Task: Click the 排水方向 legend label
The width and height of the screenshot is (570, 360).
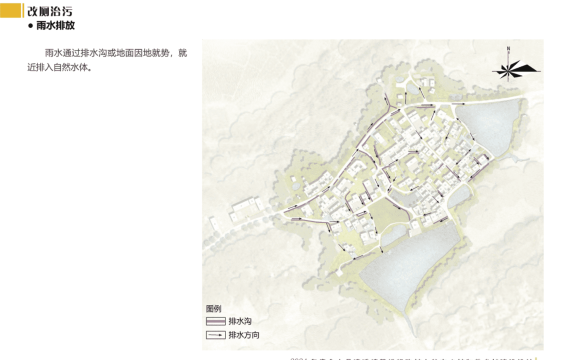Action: click(244, 335)
